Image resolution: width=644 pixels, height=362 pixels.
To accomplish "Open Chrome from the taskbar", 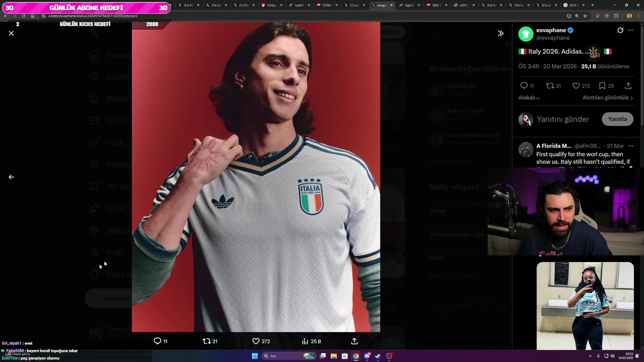I will point(356,356).
